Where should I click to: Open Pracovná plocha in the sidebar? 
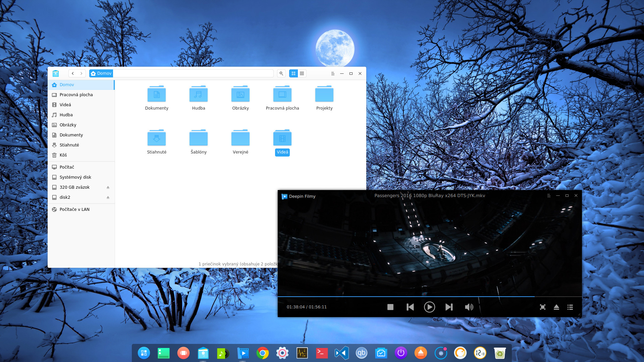click(x=81, y=95)
